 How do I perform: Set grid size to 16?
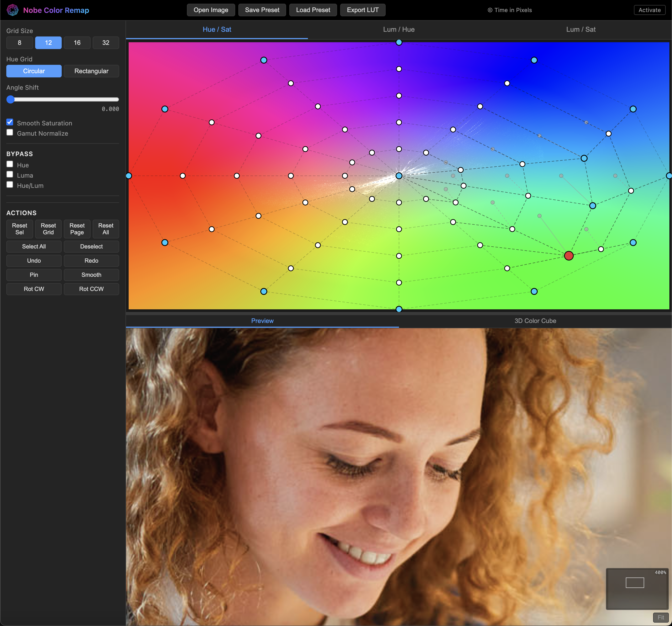click(x=77, y=43)
